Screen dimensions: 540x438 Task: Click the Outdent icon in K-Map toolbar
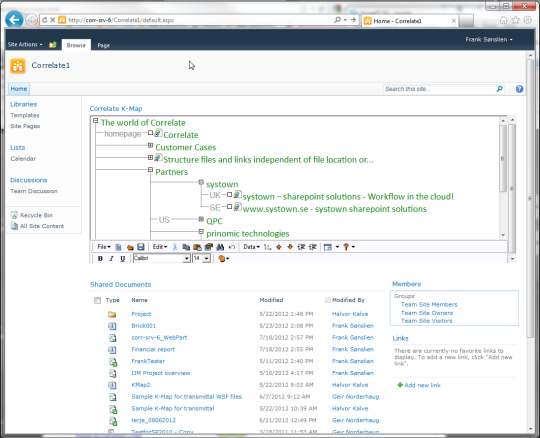coord(301,247)
